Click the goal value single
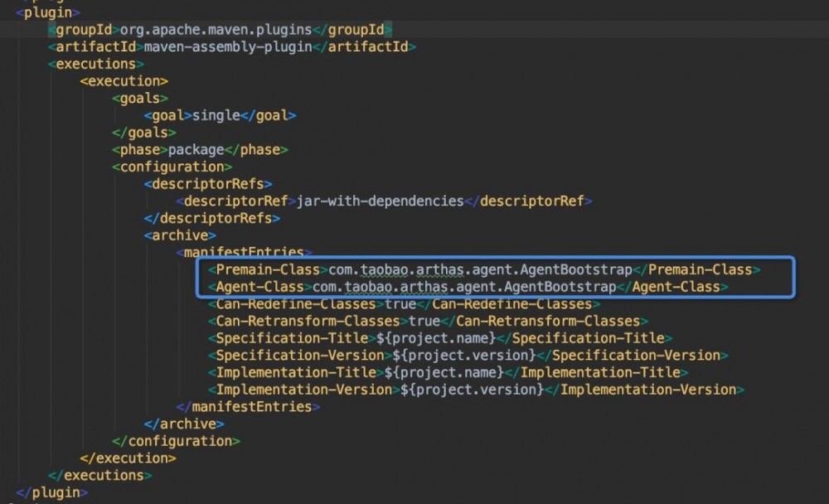This screenshot has height=504, width=829. click(216, 115)
